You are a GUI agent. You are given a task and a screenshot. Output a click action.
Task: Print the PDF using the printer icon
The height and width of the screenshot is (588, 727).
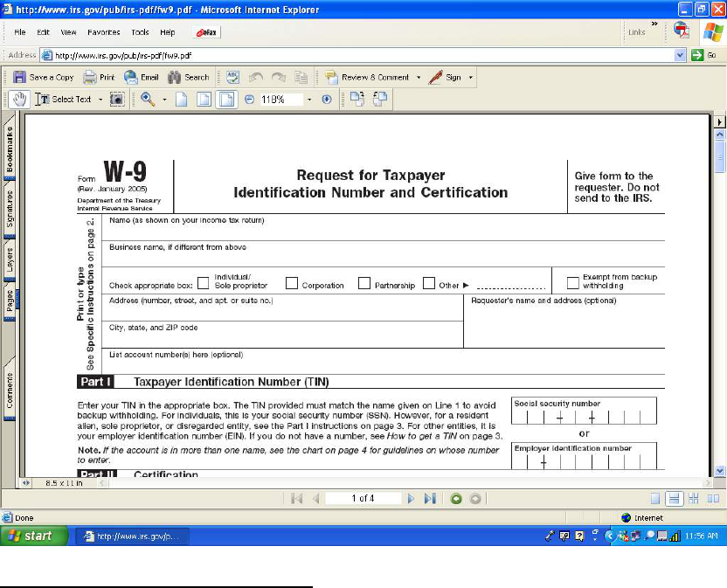coord(89,77)
